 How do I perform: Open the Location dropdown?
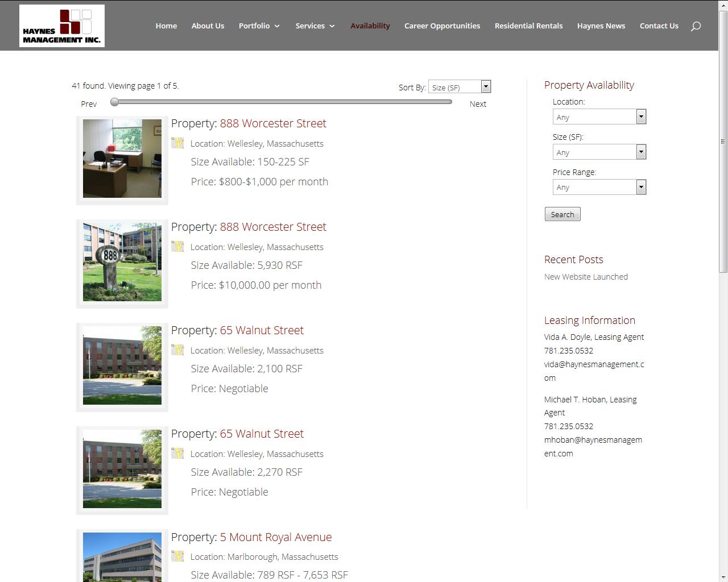(x=599, y=117)
